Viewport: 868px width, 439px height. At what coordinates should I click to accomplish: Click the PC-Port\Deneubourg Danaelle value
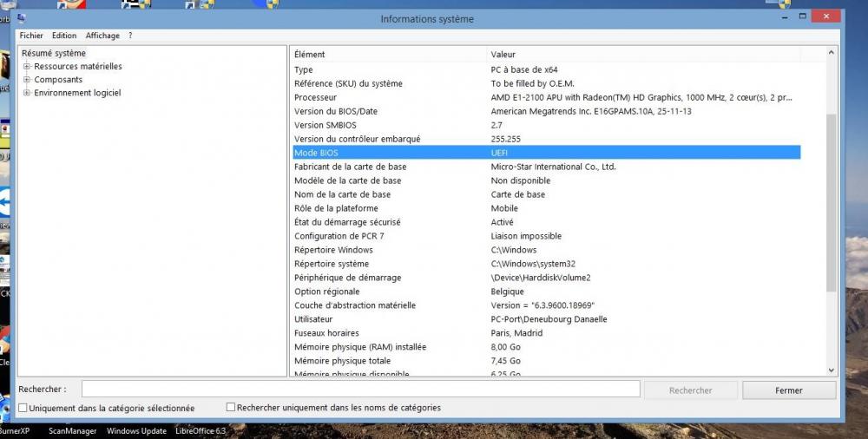point(549,319)
